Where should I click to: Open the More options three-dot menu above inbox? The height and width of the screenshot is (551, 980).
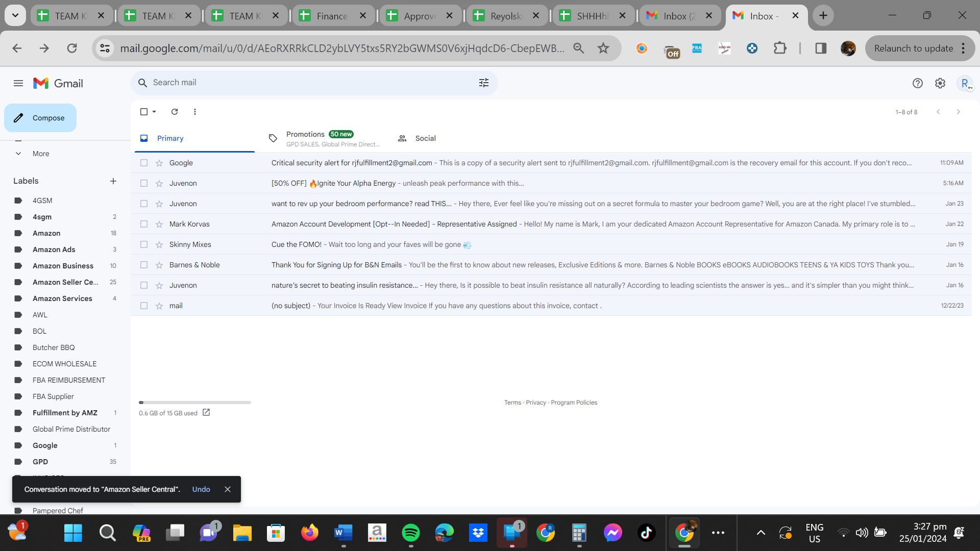pos(195,112)
